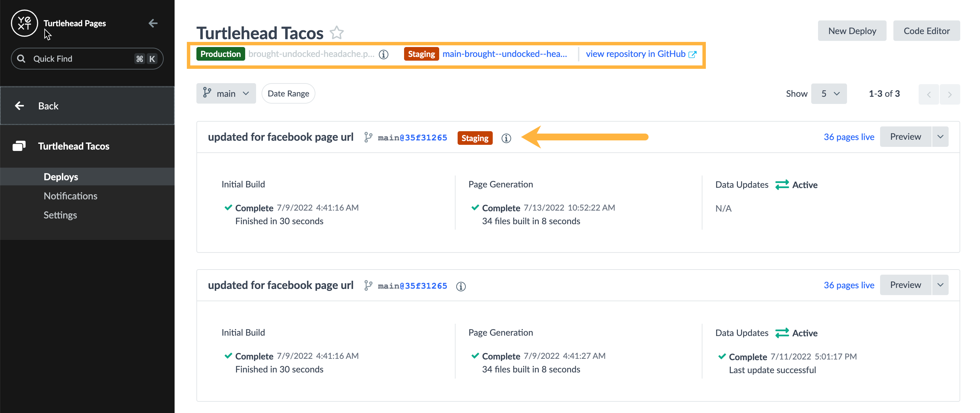Click the branch icon in the Staging deploy header
This screenshot has width=980, height=413.
point(368,137)
